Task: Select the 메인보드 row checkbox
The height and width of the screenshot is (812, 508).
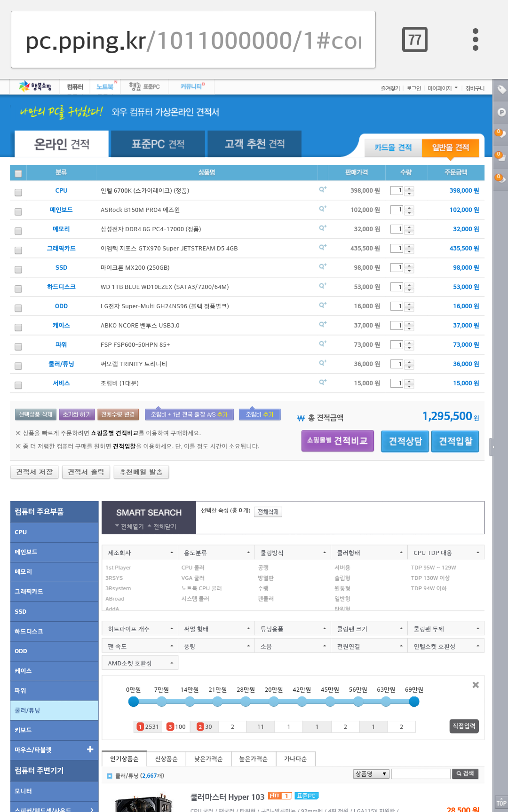Action: coord(18,211)
